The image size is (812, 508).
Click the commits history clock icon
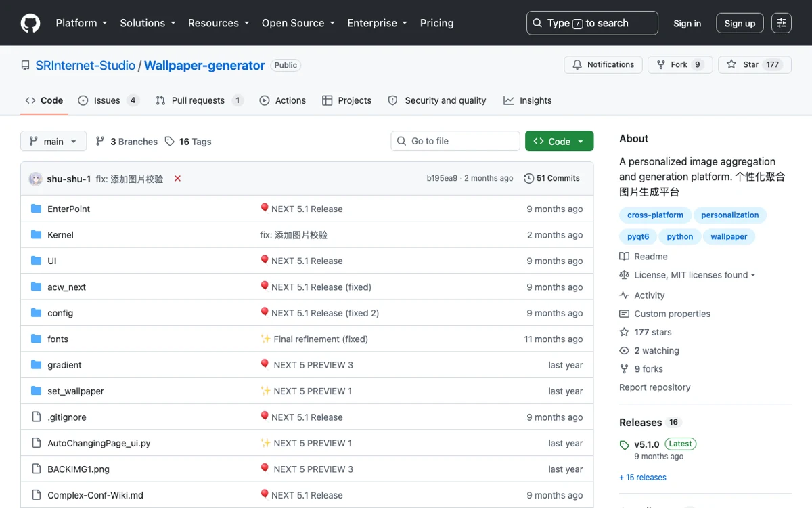528,179
